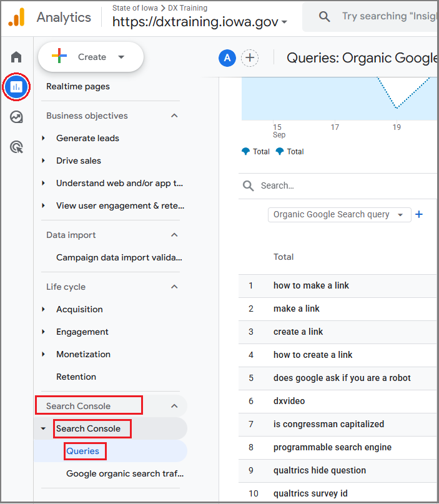Image resolution: width=439 pixels, height=504 pixels.
Task: Open the Retention report
Action: [x=76, y=377]
